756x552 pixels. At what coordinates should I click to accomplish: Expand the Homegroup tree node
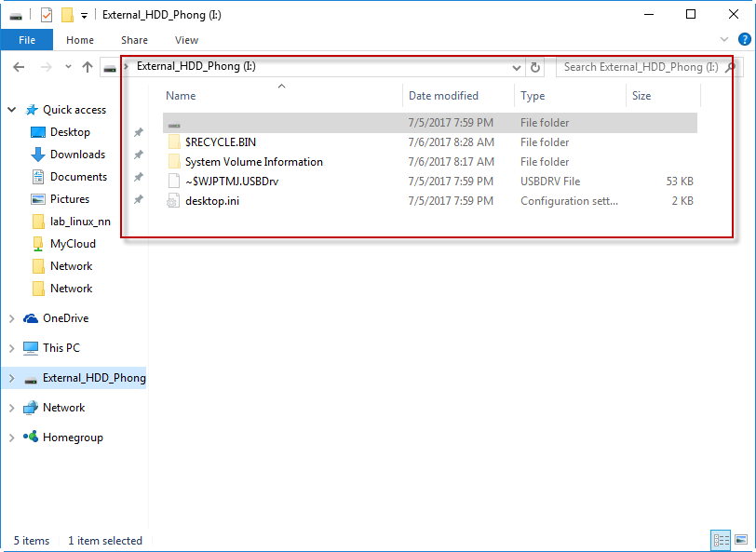click(12, 438)
